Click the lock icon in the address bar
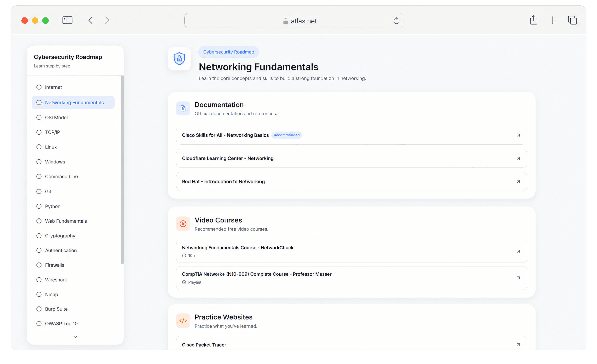Viewport: 597px width, 364px height. tap(286, 21)
